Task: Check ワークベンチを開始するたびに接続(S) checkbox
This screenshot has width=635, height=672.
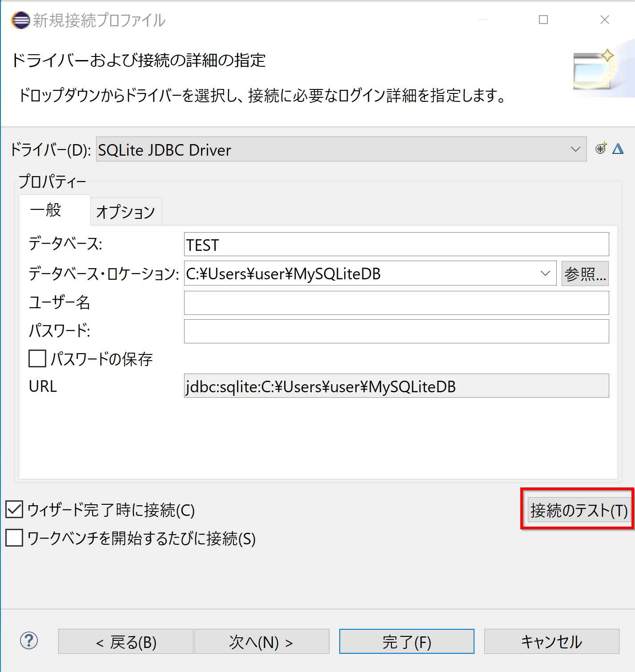Action: 14,538
